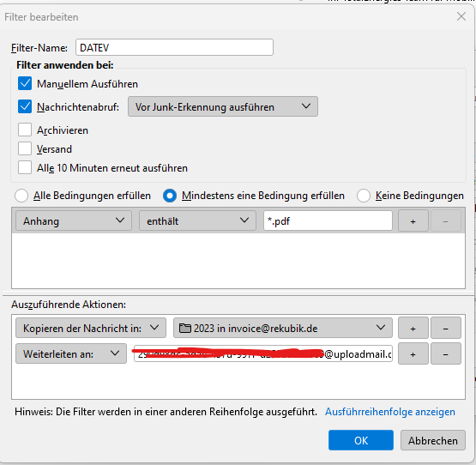Click the uploadmail forward address field
This screenshot has height=465, width=476.
[x=263, y=353]
